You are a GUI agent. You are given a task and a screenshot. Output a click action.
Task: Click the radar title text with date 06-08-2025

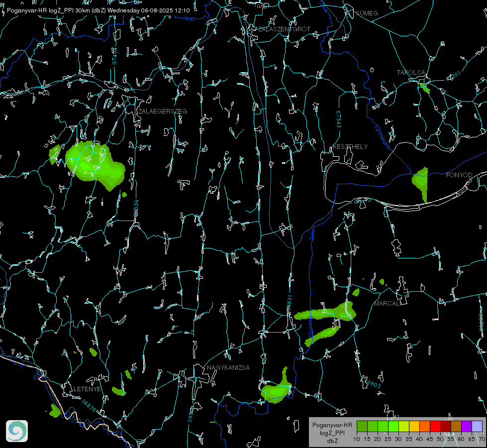pos(98,10)
